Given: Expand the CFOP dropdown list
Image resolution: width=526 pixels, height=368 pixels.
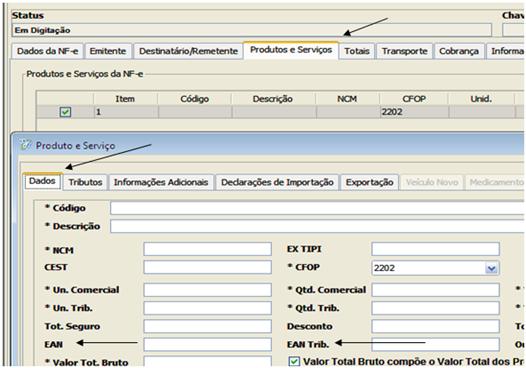Looking at the screenshot, I should tap(491, 268).
